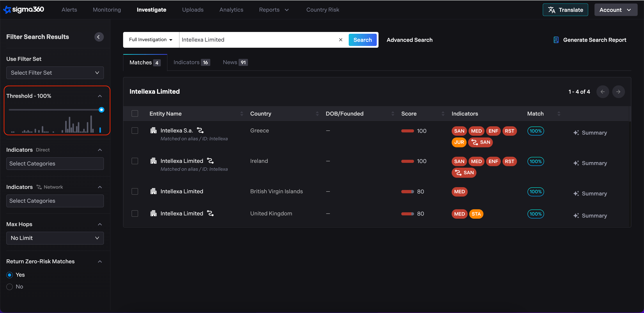The width and height of the screenshot is (644, 313).
Task: Open the Advanced Search link
Action: coord(409,40)
